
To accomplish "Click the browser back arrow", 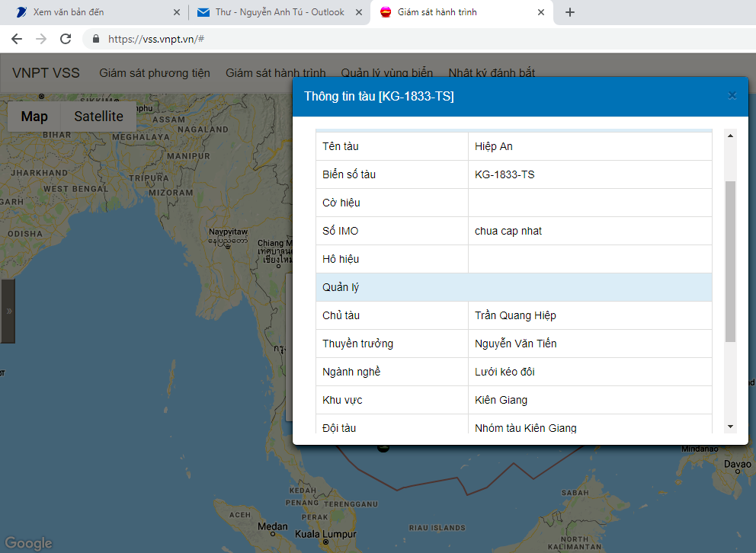I will pos(17,39).
